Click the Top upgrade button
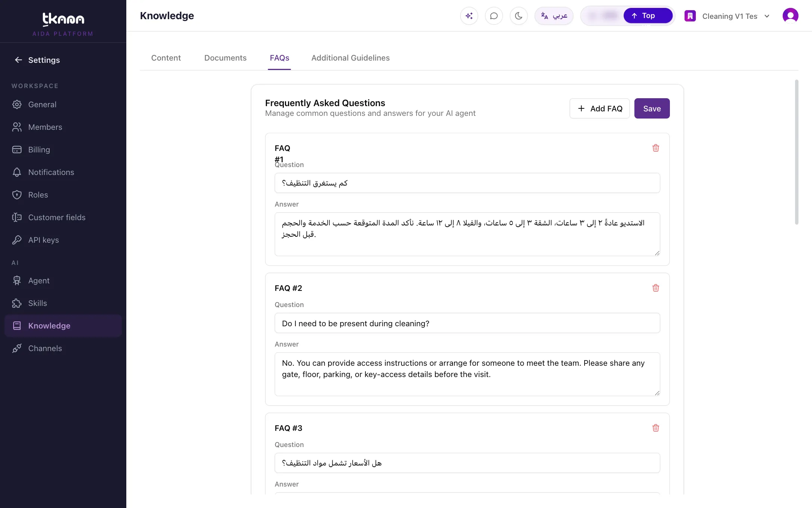This screenshot has height=508, width=812. [648, 16]
